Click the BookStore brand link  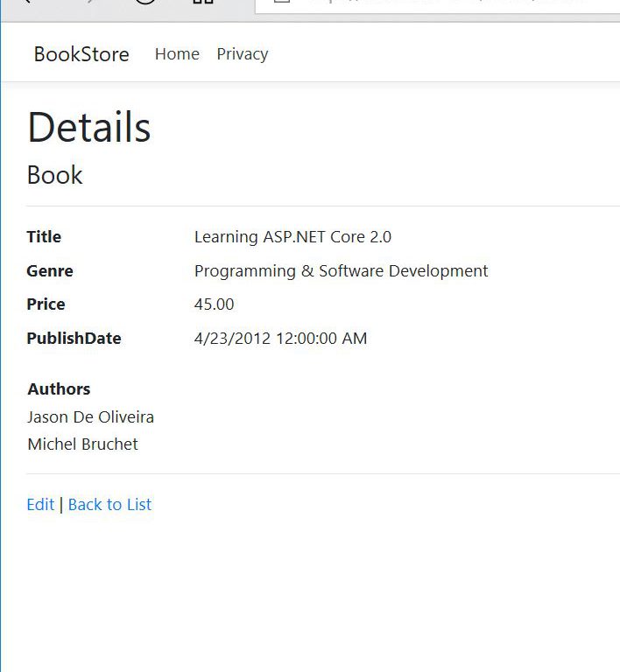coord(81,54)
